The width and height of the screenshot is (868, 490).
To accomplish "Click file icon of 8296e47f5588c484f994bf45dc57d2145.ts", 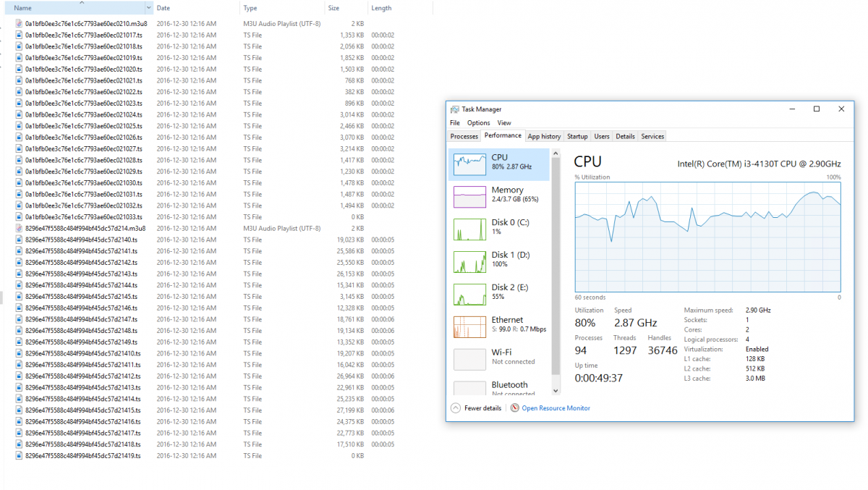I will pos(20,297).
